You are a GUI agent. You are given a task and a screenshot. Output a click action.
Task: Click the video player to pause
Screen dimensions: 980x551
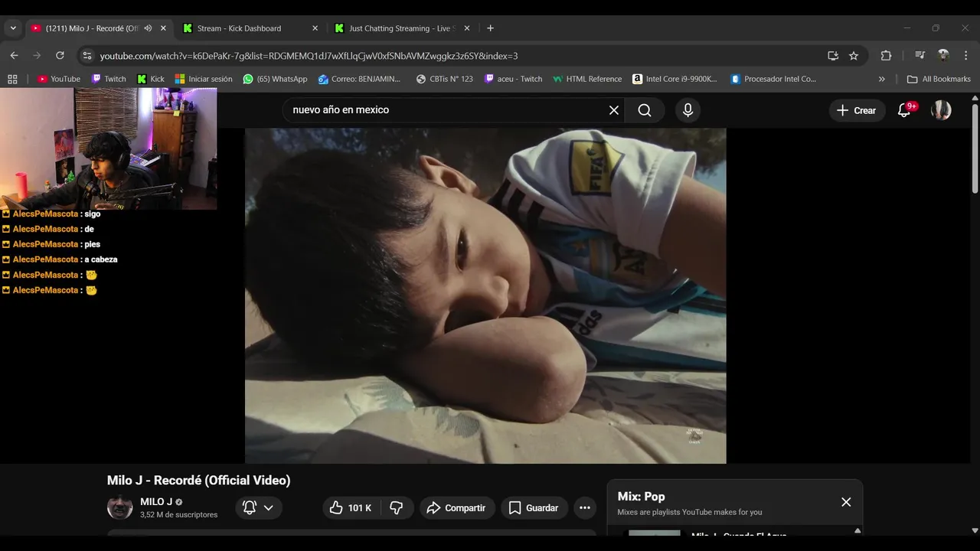(485, 295)
